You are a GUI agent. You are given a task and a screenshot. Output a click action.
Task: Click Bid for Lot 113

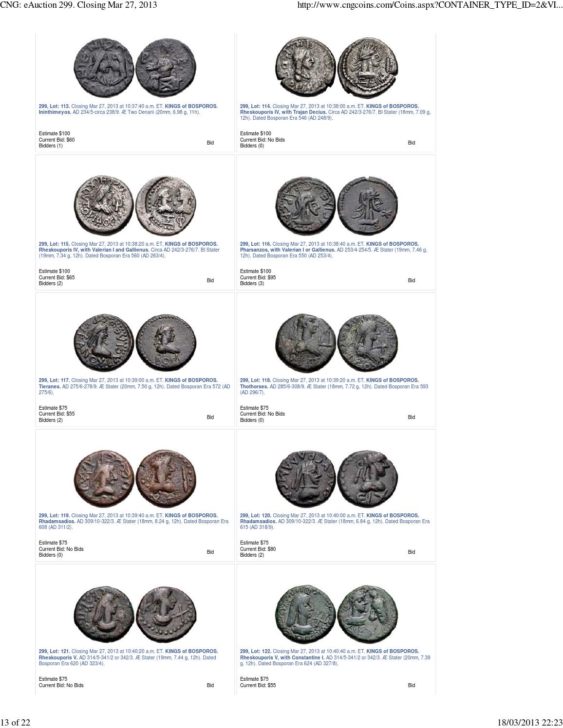(210, 143)
